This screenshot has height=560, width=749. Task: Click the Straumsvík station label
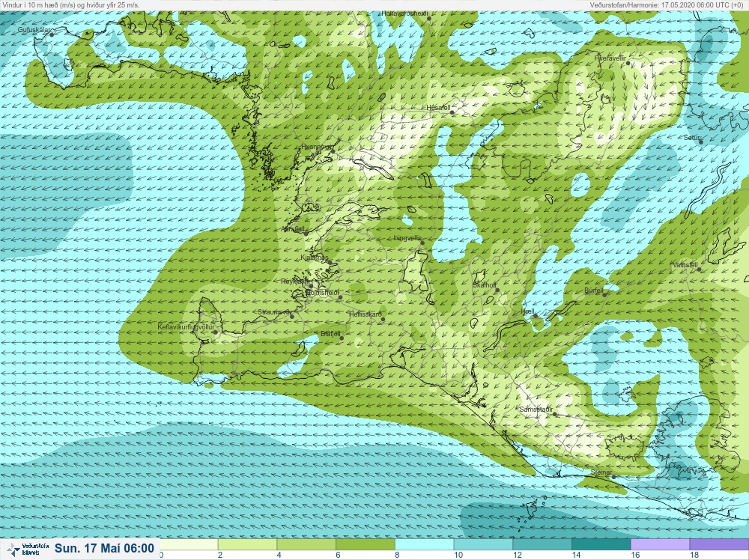coord(274,311)
